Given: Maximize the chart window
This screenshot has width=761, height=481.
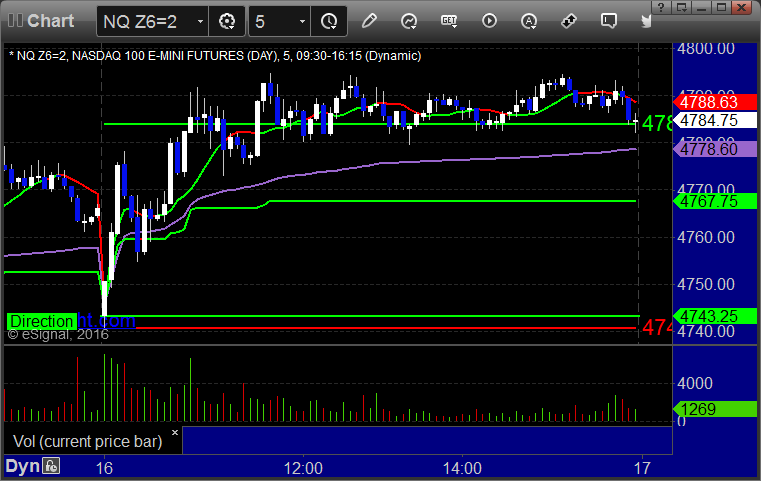Looking at the screenshot, I should [x=722, y=7].
